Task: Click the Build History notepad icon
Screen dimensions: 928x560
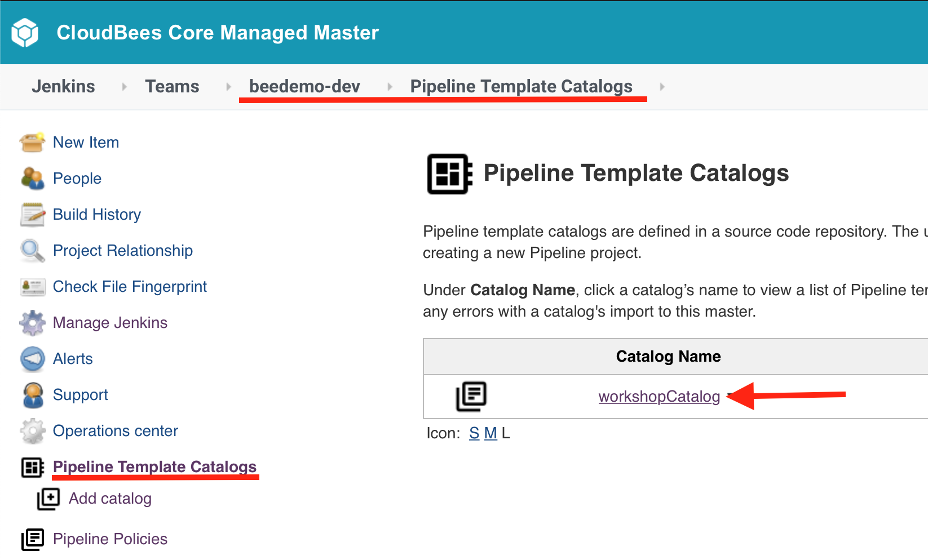Action: pyautogui.click(x=32, y=215)
